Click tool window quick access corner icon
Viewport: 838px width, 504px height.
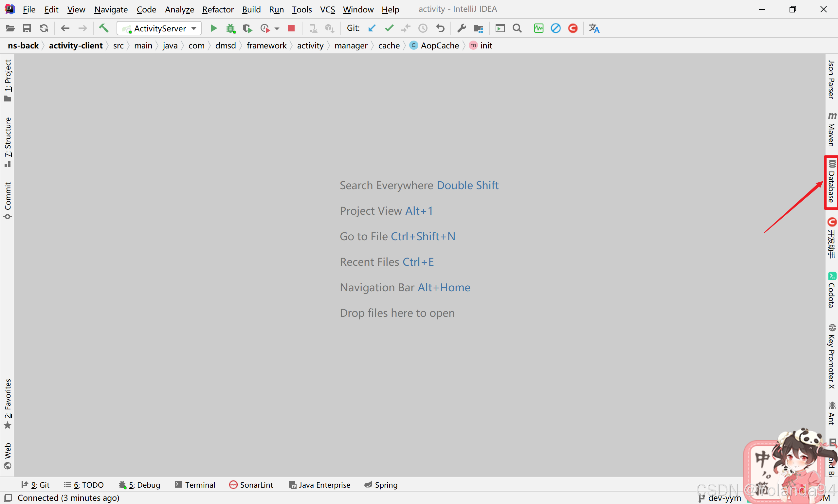(x=8, y=498)
